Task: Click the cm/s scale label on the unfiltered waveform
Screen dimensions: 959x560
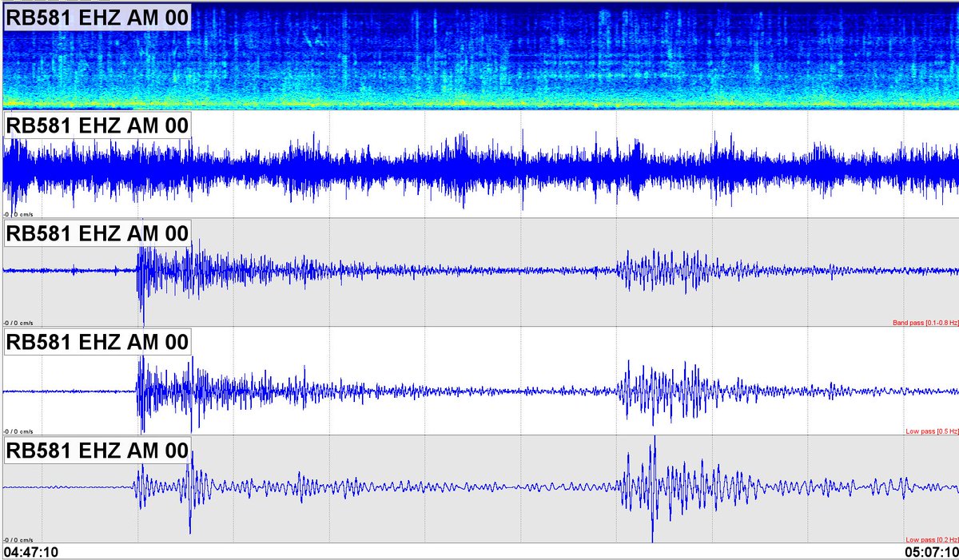Action: (x=17, y=214)
